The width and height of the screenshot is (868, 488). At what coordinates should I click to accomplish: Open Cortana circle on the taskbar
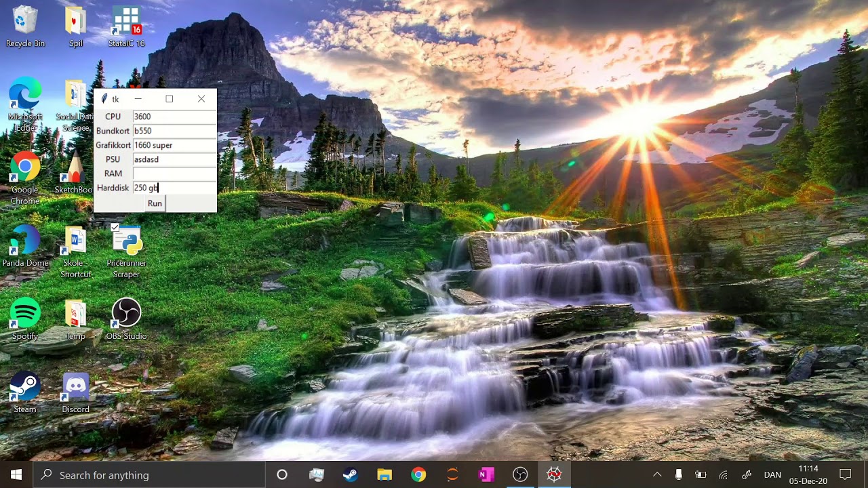coord(282,474)
